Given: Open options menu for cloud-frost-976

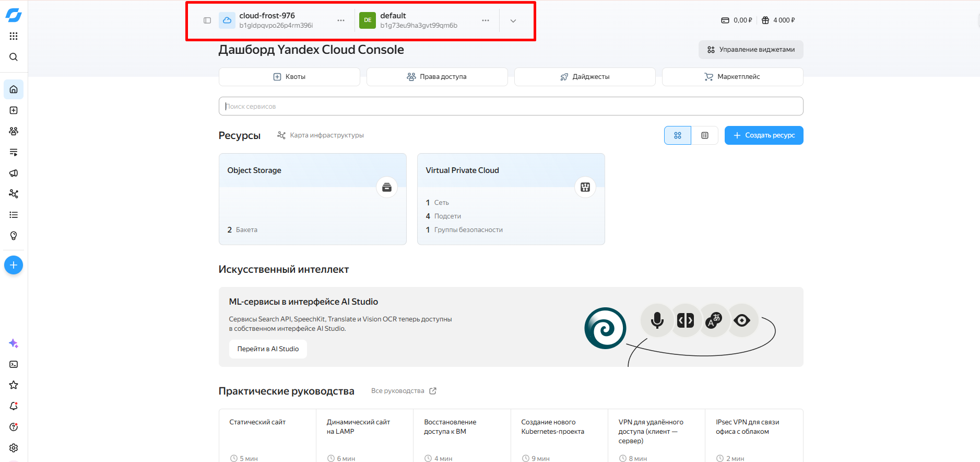Looking at the screenshot, I should click(341, 20).
